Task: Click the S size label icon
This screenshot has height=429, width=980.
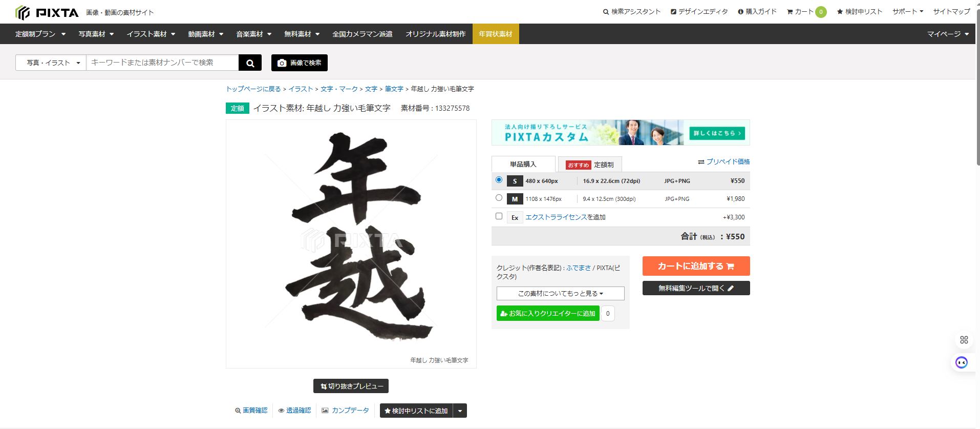Action: click(x=515, y=181)
